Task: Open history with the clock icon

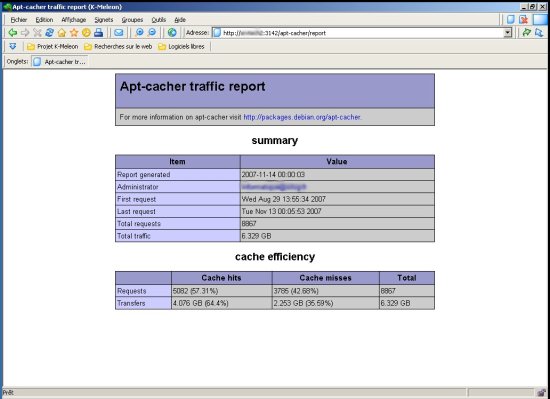Action: tap(86, 33)
